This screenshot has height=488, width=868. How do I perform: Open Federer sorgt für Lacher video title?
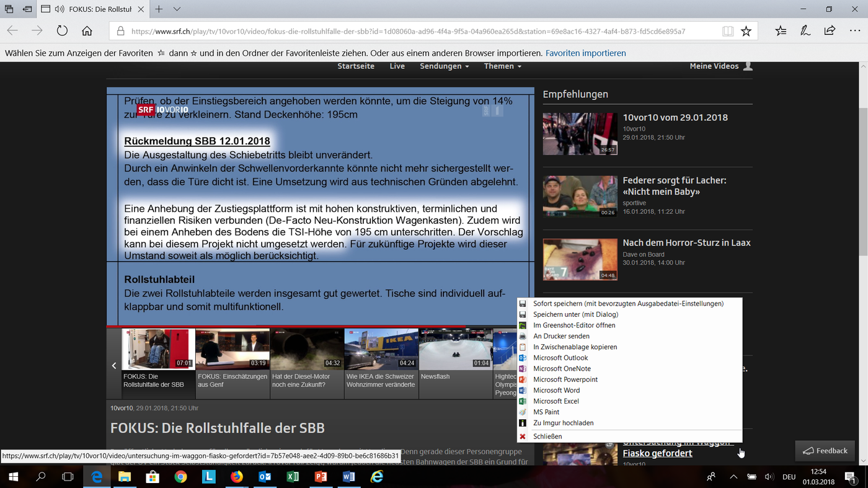click(675, 186)
